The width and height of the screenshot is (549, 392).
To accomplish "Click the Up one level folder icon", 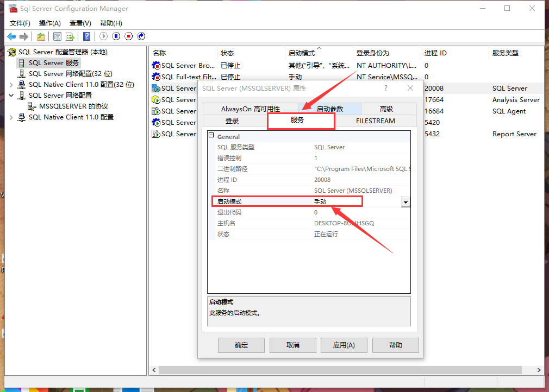I will pyautogui.click(x=41, y=36).
